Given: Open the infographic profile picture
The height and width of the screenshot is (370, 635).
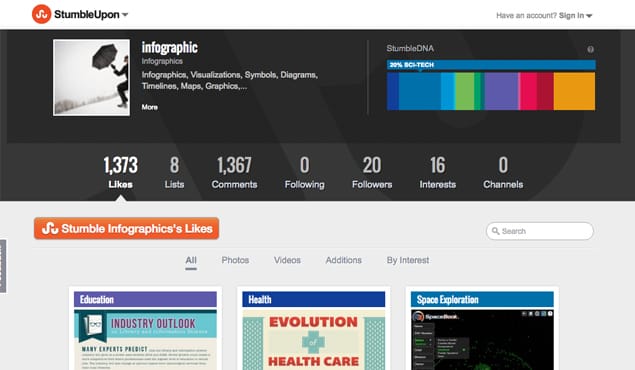Looking at the screenshot, I should 92,77.
